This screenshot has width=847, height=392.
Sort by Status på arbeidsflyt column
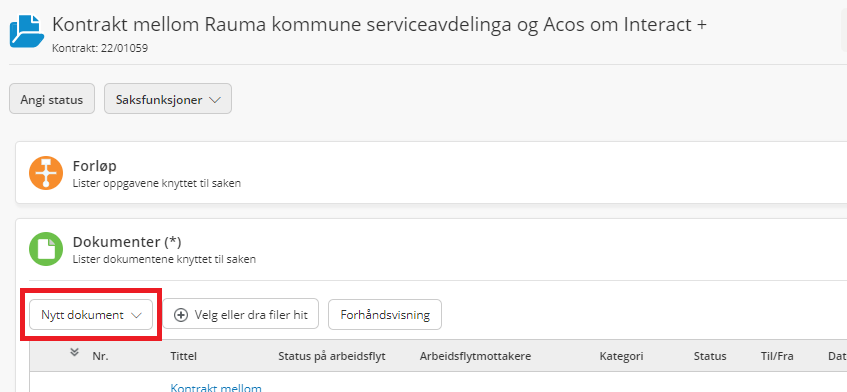click(332, 356)
